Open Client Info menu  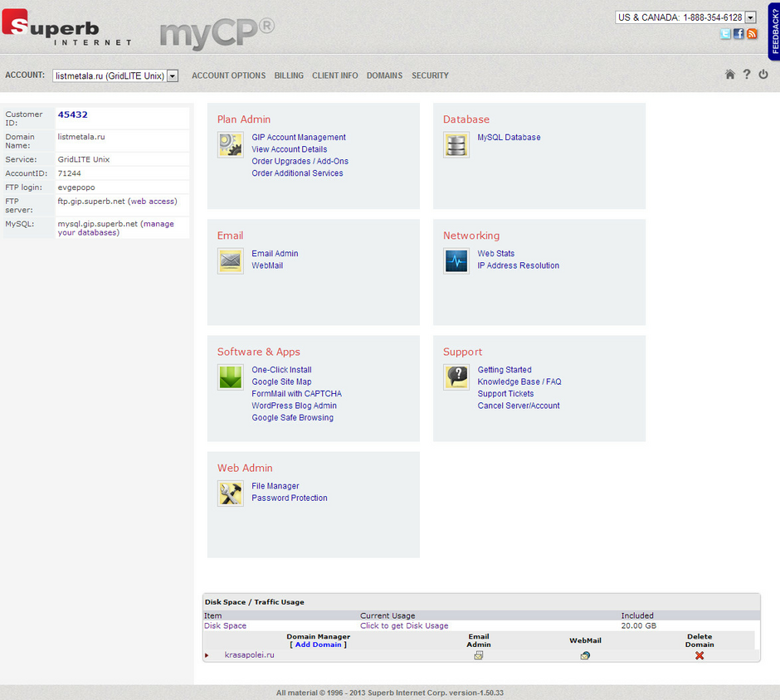pyautogui.click(x=334, y=75)
